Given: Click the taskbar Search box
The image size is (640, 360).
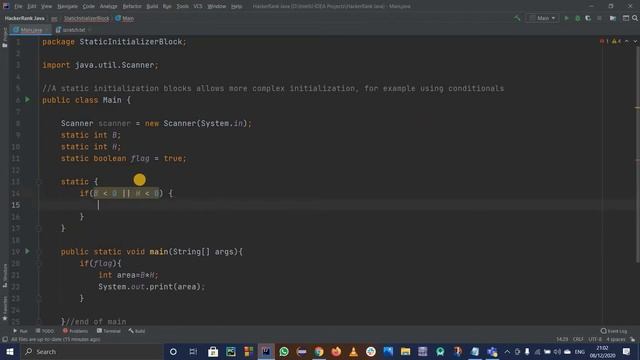Looking at the screenshot, I should 91,351.
